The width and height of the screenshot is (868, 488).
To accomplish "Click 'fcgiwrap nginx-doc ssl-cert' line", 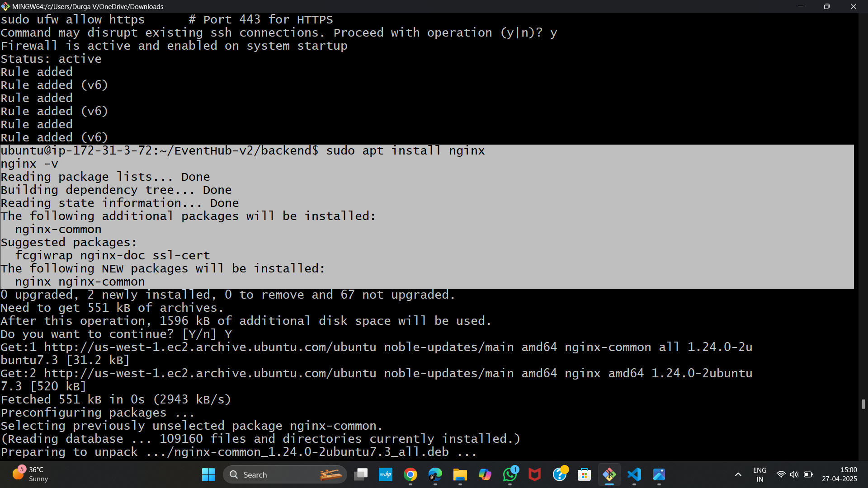I will 113,256.
